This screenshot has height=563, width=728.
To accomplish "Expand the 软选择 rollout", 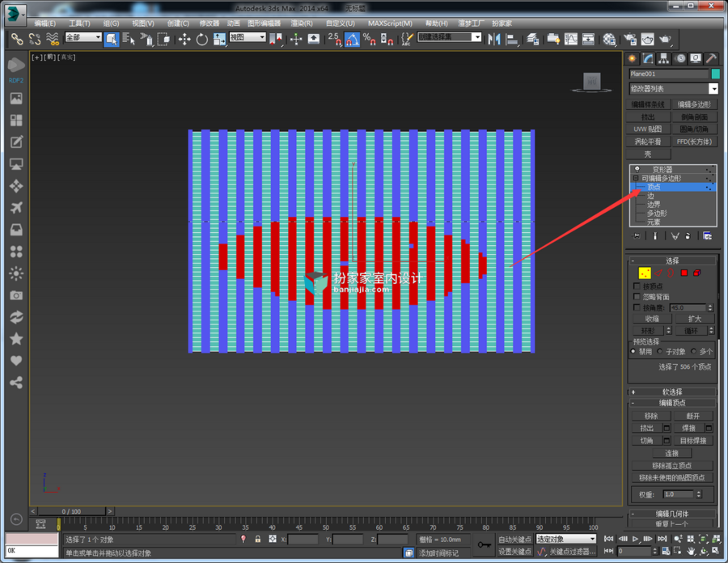I will point(672,392).
